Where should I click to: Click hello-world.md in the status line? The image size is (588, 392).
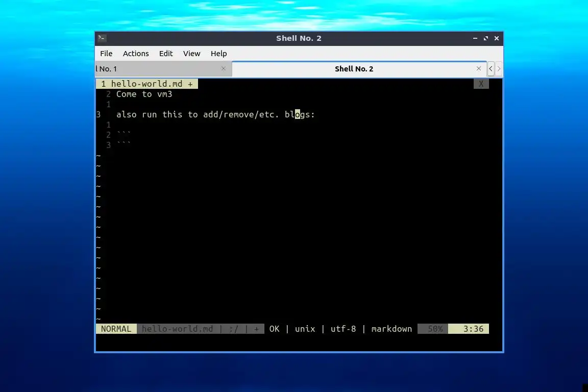(x=178, y=329)
